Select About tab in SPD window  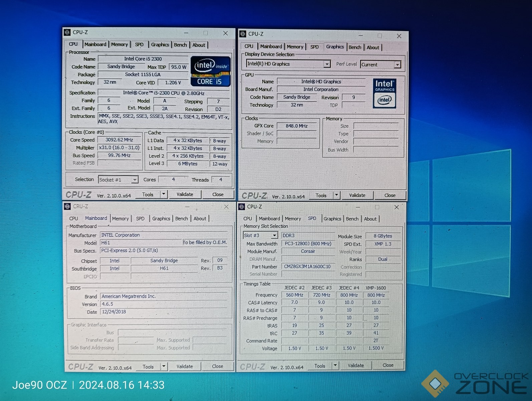[370, 219]
